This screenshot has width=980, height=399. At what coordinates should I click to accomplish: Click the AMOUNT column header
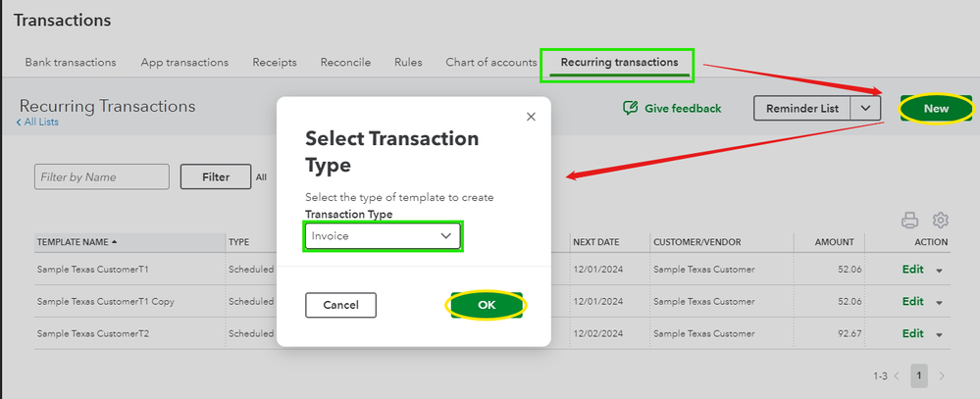[x=834, y=241]
